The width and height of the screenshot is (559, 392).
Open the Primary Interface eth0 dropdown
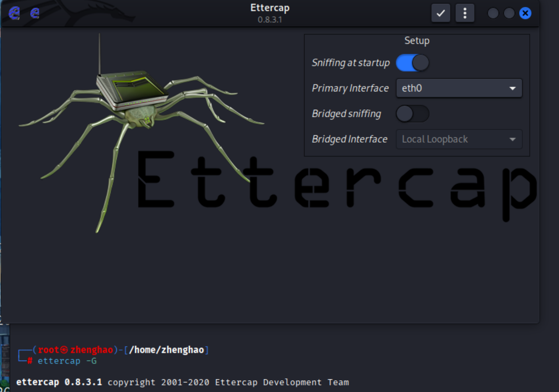tap(459, 88)
